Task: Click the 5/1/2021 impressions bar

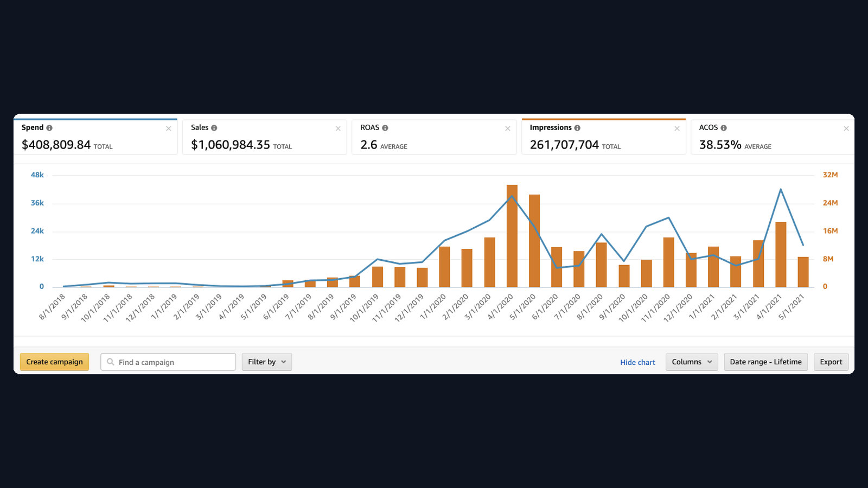Action: (803, 272)
